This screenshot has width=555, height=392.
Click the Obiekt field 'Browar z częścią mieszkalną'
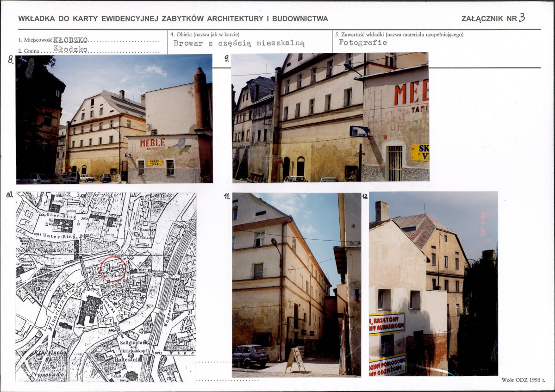coord(239,43)
